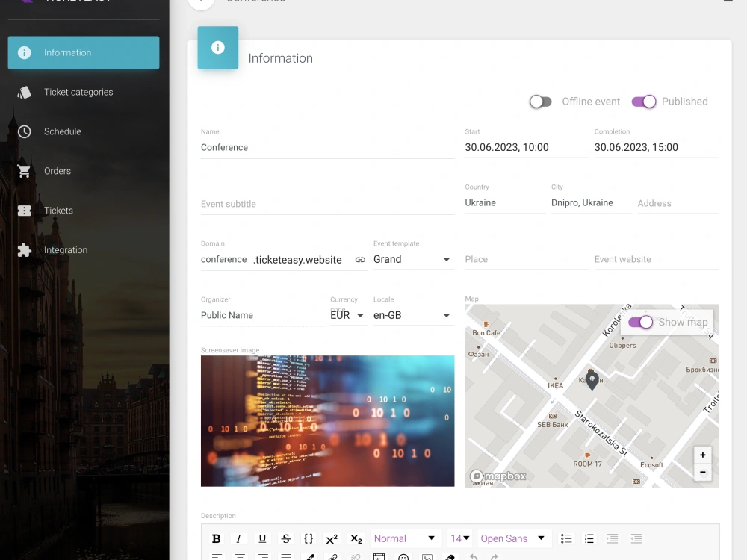
Task: Click the domain link icon
Action: pyautogui.click(x=360, y=260)
